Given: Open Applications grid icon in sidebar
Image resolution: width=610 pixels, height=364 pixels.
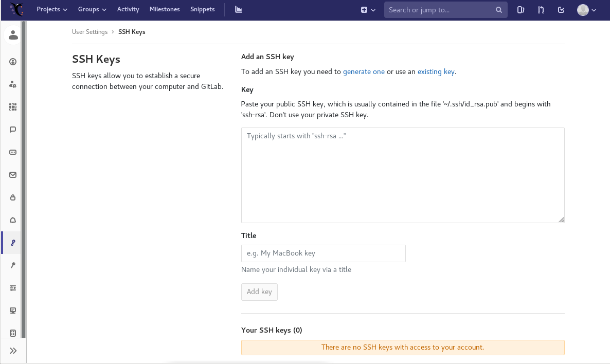Looking at the screenshot, I should coord(13,107).
